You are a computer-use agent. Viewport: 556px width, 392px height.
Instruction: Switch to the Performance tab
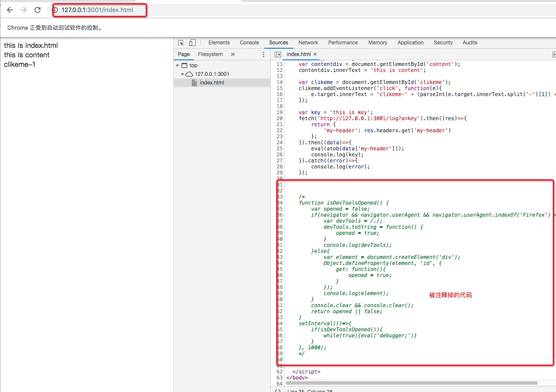click(x=343, y=43)
